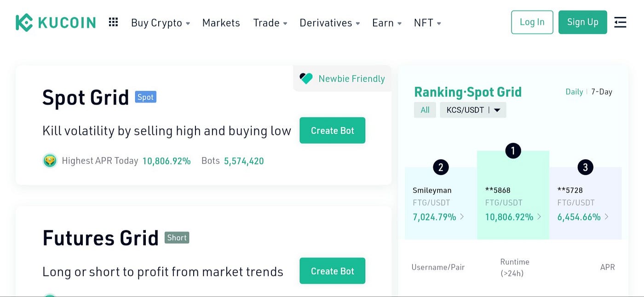Expand the Trade menu
Viewport: 644px width, 297px height.
[x=270, y=23]
